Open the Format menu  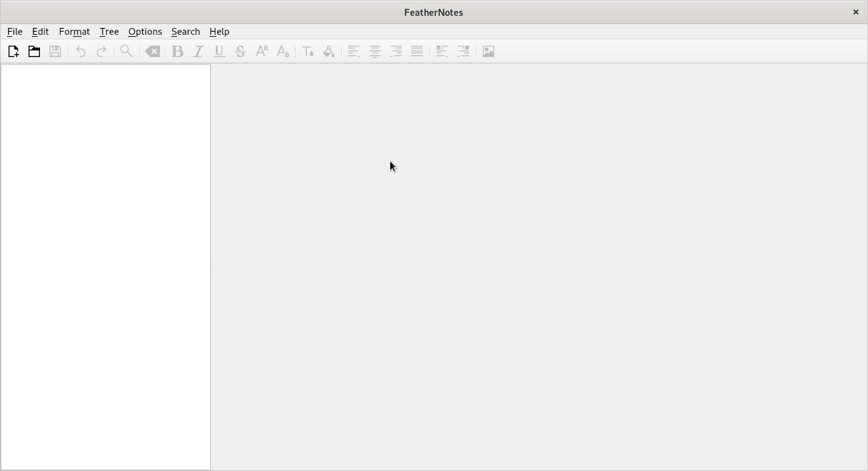74,32
